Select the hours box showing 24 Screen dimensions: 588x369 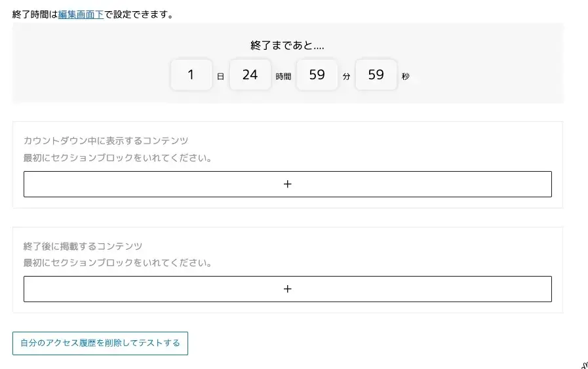[x=250, y=75]
